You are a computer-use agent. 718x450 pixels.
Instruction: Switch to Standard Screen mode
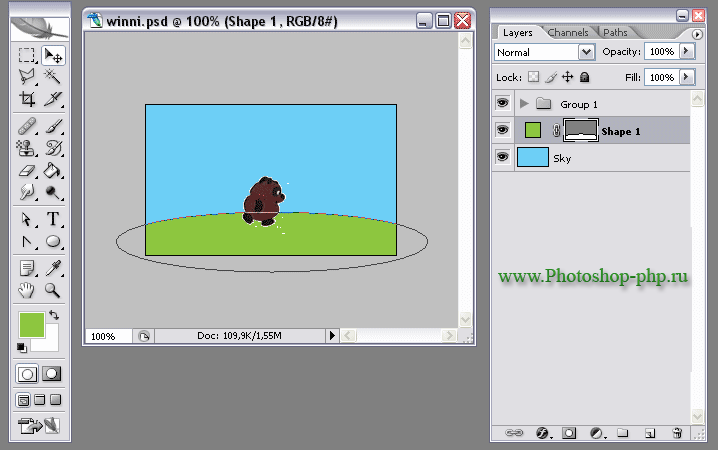[23, 400]
